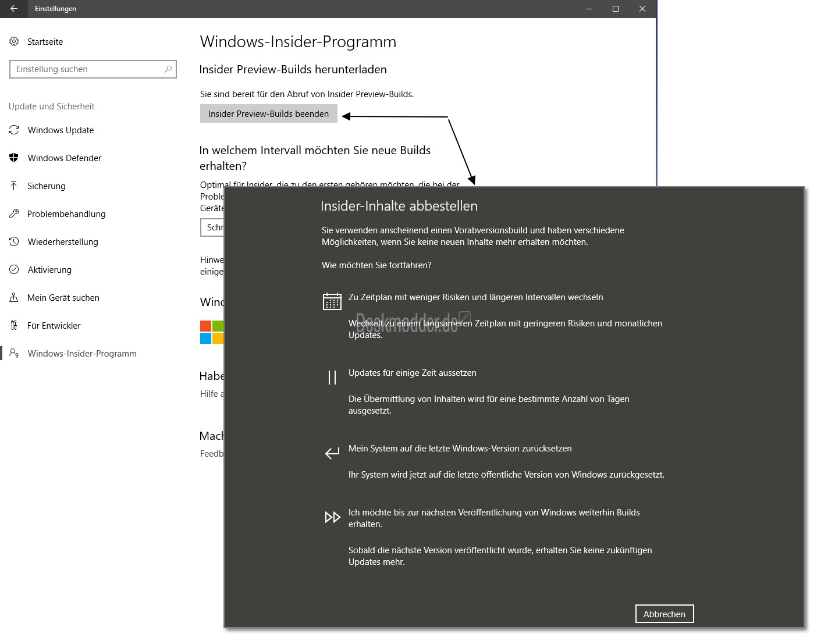Click description about rollback to public version
The width and height of the screenshot is (828, 644).
tap(506, 475)
